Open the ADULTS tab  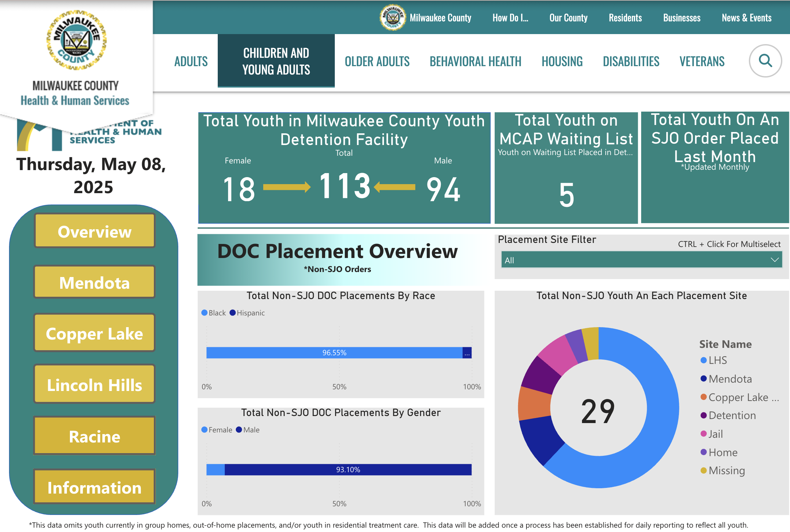tap(191, 62)
